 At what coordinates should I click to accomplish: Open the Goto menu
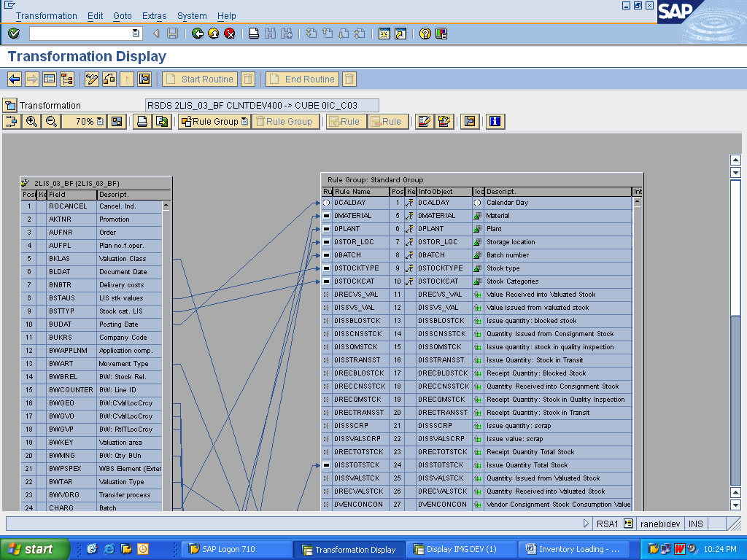point(123,16)
